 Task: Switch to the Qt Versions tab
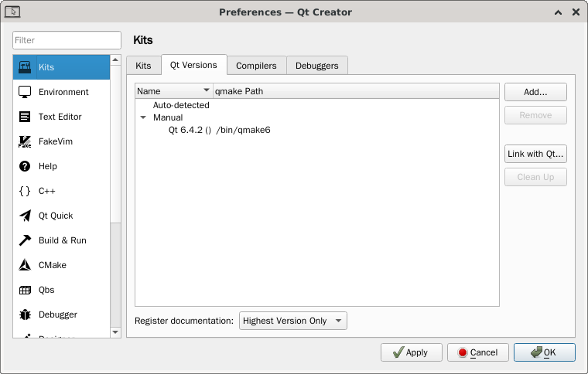[x=193, y=65]
